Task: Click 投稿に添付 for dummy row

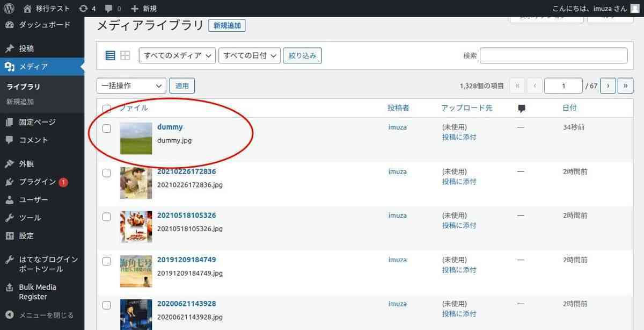Action: (459, 137)
